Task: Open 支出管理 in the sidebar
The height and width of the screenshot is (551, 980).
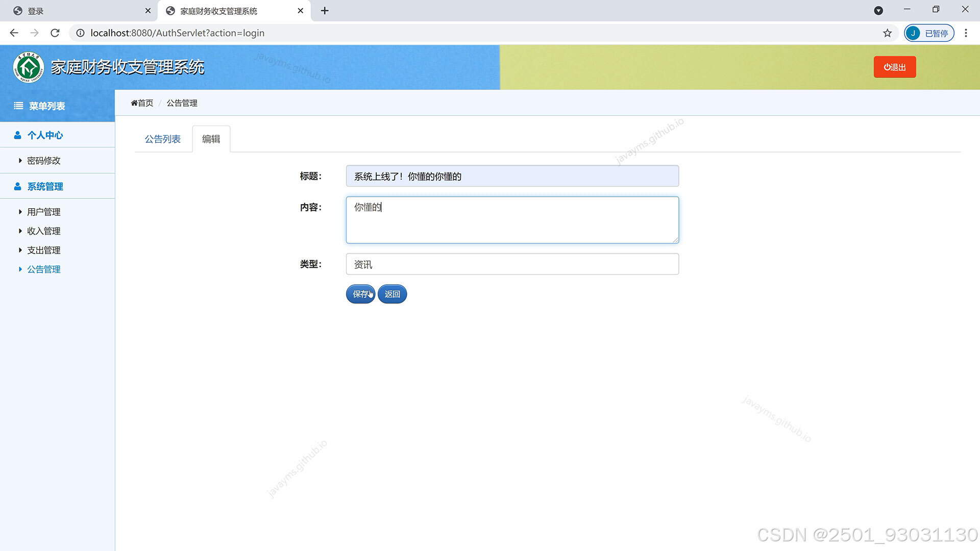Action: pos(43,250)
